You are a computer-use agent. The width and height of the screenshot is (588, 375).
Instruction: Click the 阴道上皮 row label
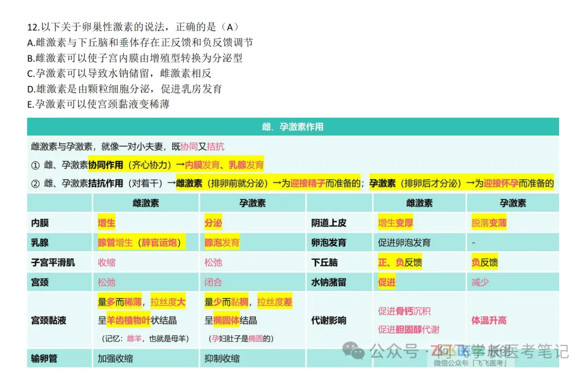click(x=328, y=223)
